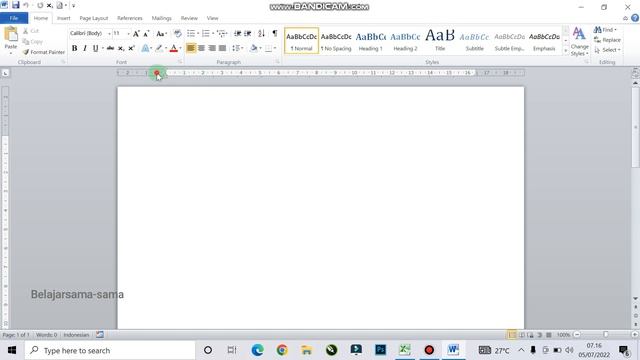Click Print Layout view icon in status bar
This screenshot has height=360, width=640.
[512, 335]
